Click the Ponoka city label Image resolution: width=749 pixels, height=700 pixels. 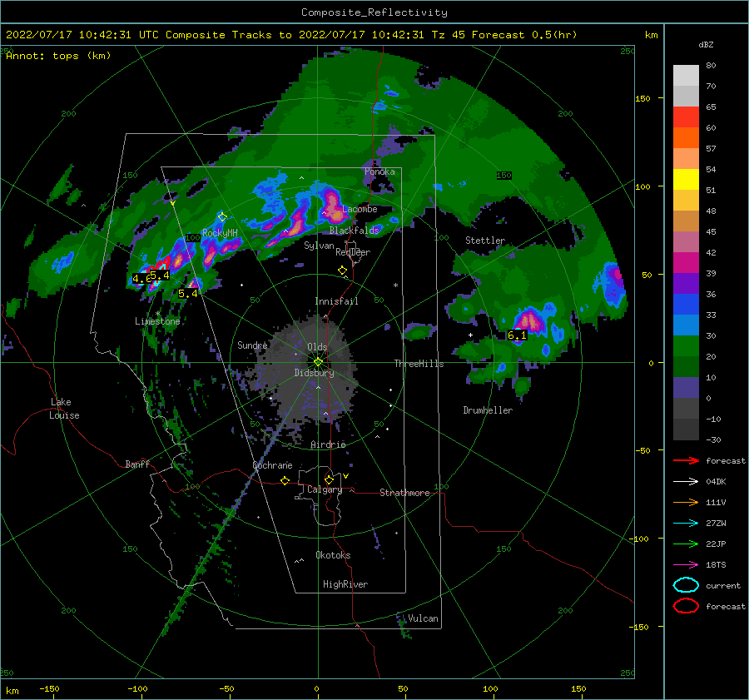pos(379,171)
